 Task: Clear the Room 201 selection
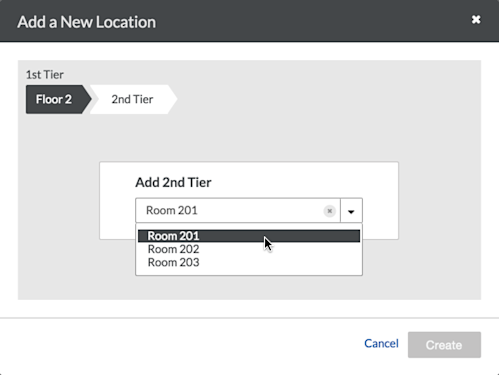pyautogui.click(x=329, y=211)
